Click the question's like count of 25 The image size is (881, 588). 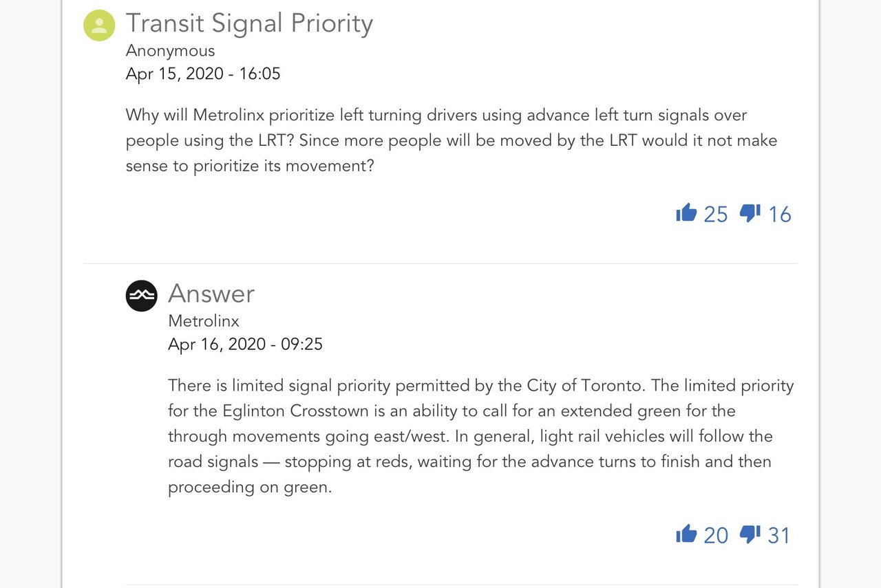click(716, 215)
